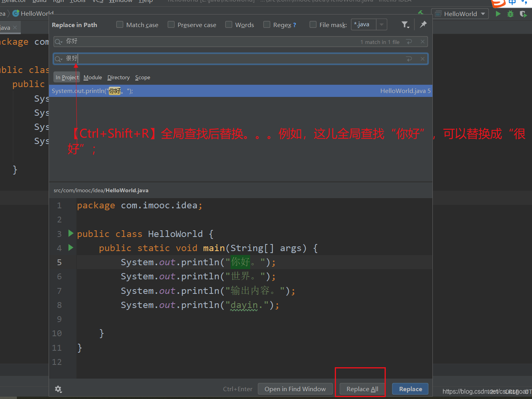The width and height of the screenshot is (532, 399).
Task: Clear the find field text
Action: click(422, 42)
